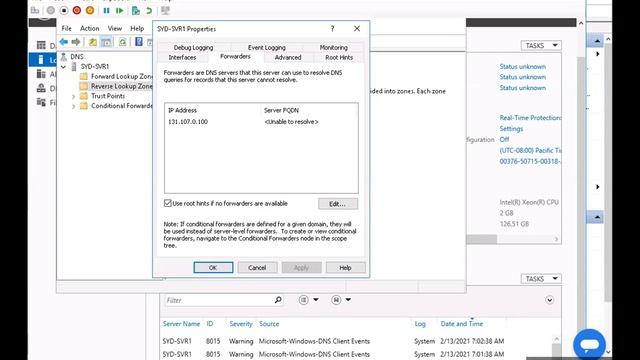This screenshot has height=360, width=640.
Task: Click Cancel in SYD-SVR1 Properties
Action: 257,267
